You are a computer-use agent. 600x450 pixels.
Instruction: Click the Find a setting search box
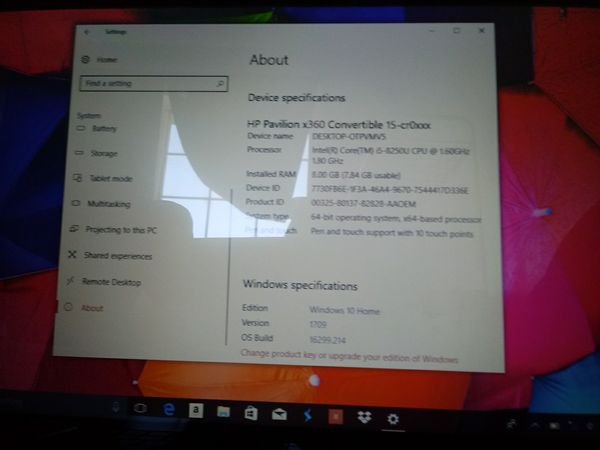click(154, 83)
